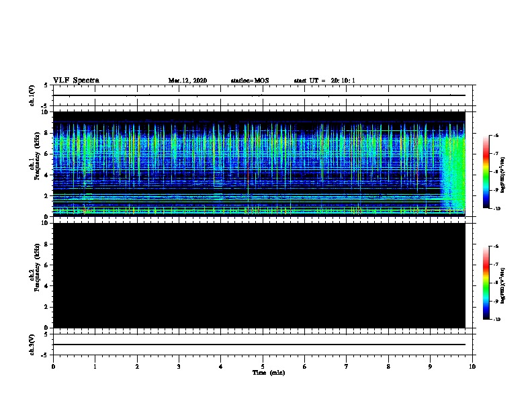
Task: Click time axis tick label "7"
Action: (x=347, y=367)
